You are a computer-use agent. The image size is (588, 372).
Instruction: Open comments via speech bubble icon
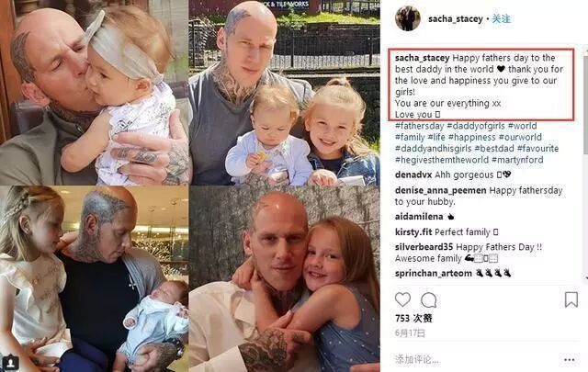(429, 300)
